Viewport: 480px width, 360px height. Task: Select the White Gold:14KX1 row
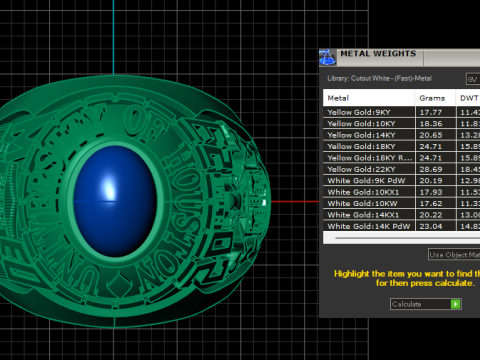402,215
